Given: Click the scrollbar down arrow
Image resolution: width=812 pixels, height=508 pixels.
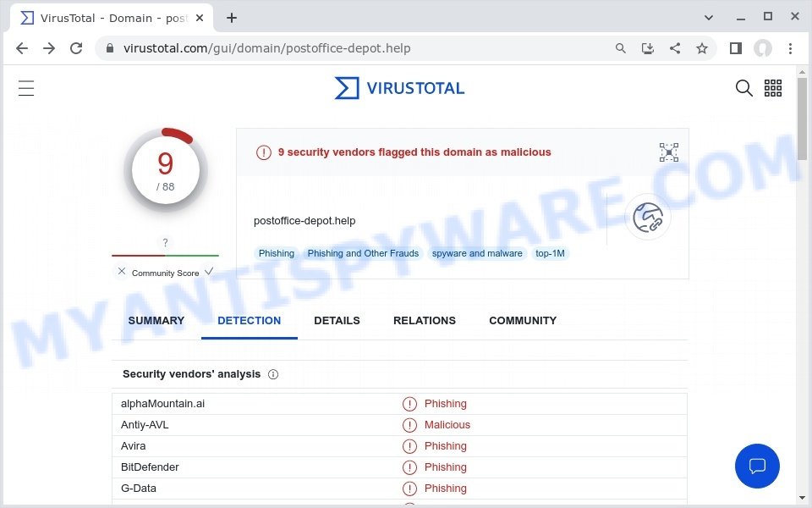Looking at the screenshot, I should [x=802, y=498].
